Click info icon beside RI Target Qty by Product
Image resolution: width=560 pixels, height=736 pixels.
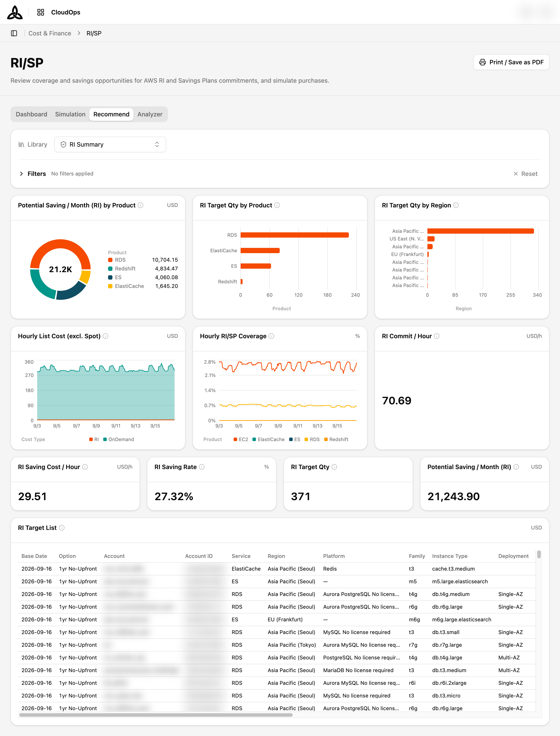[x=277, y=205]
